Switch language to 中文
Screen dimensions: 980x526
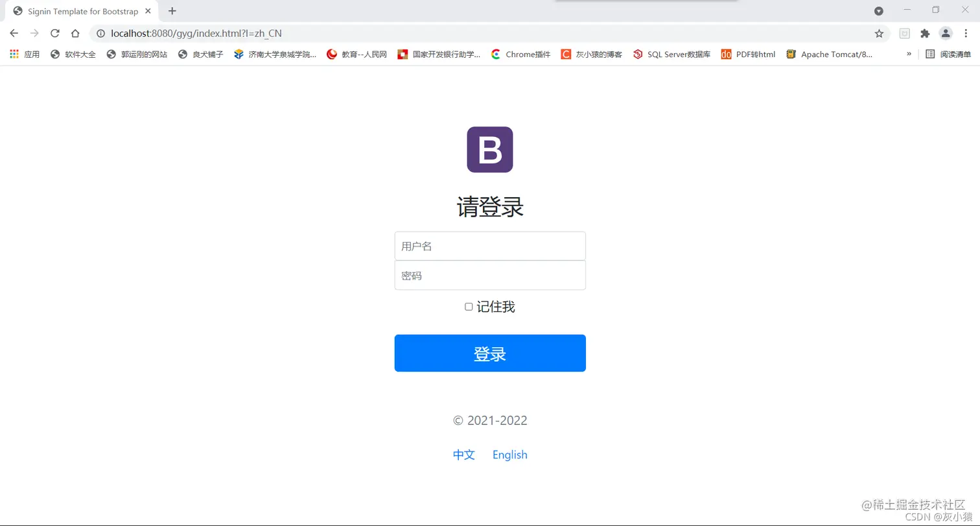[x=464, y=455]
